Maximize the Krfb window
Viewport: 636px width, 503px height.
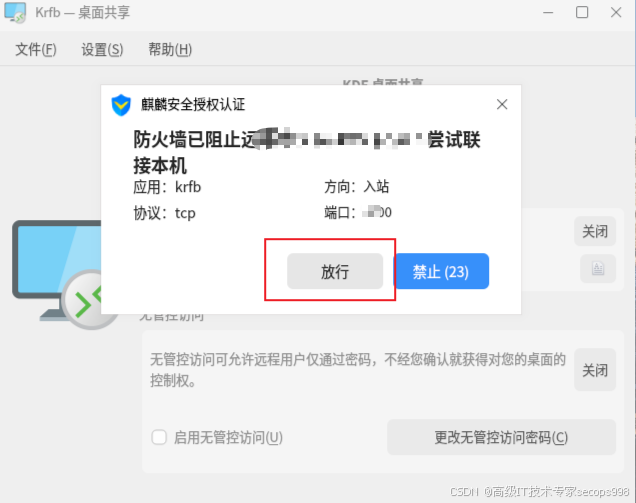click(582, 13)
